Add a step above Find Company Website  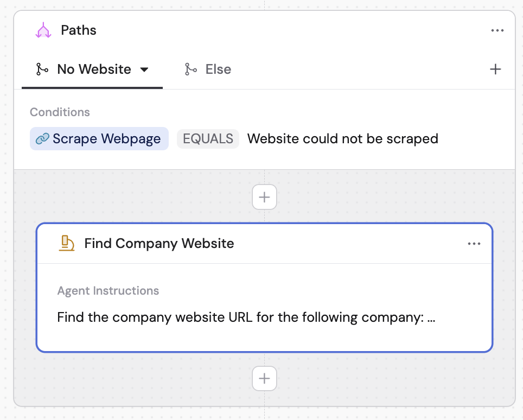(264, 197)
